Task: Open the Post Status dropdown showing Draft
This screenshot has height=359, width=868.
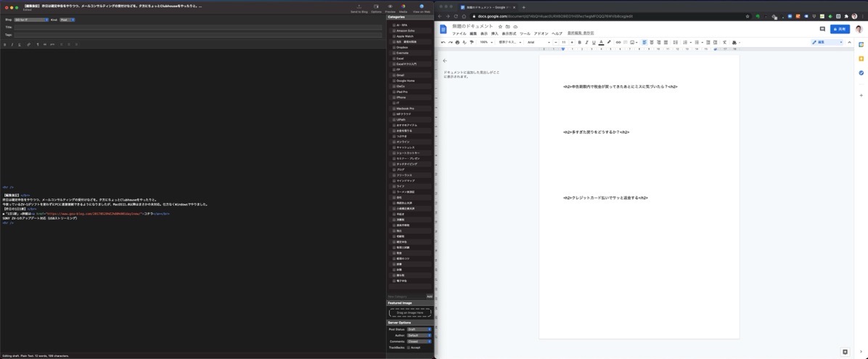Action: coord(419,329)
